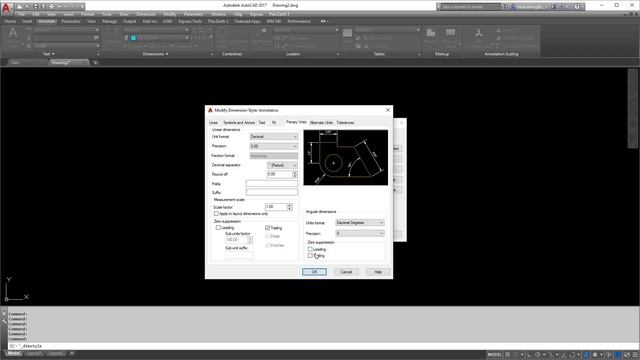Click the Round off spinner arrows
The height and width of the screenshot is (360, 640).
(295, 174)
